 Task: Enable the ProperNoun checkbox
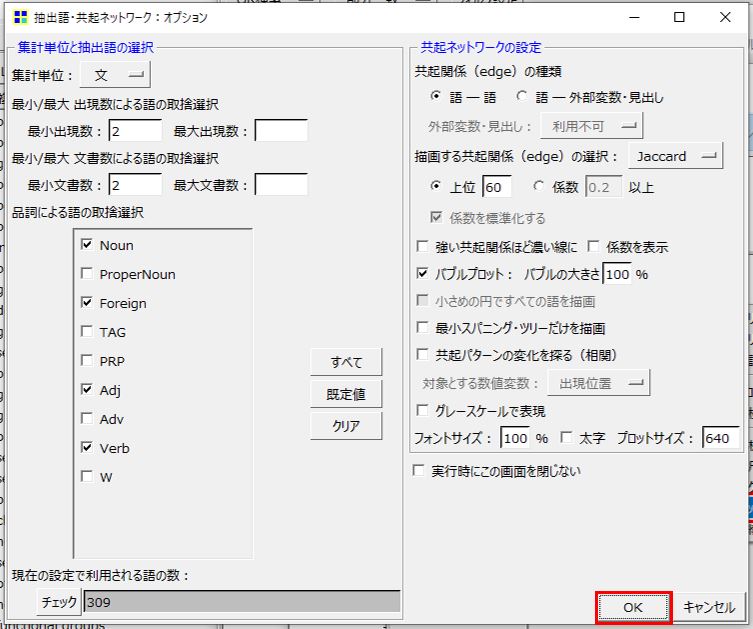point(86,274)
